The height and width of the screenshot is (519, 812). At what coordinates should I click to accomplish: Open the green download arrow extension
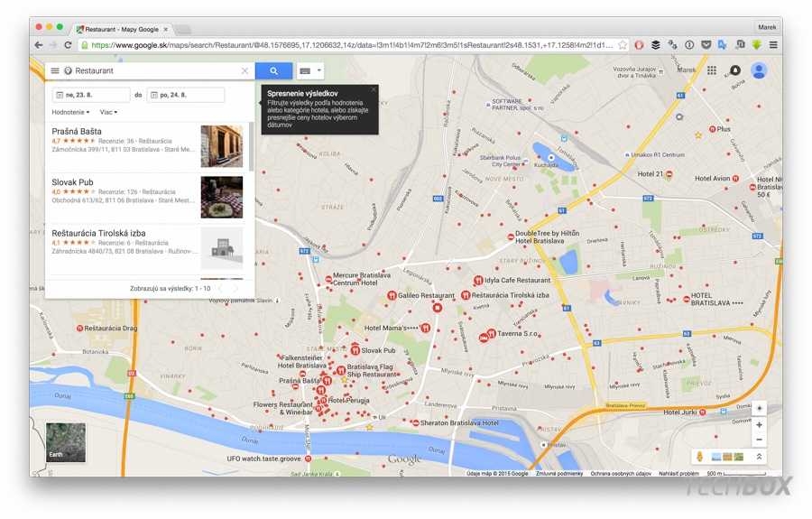757,45
